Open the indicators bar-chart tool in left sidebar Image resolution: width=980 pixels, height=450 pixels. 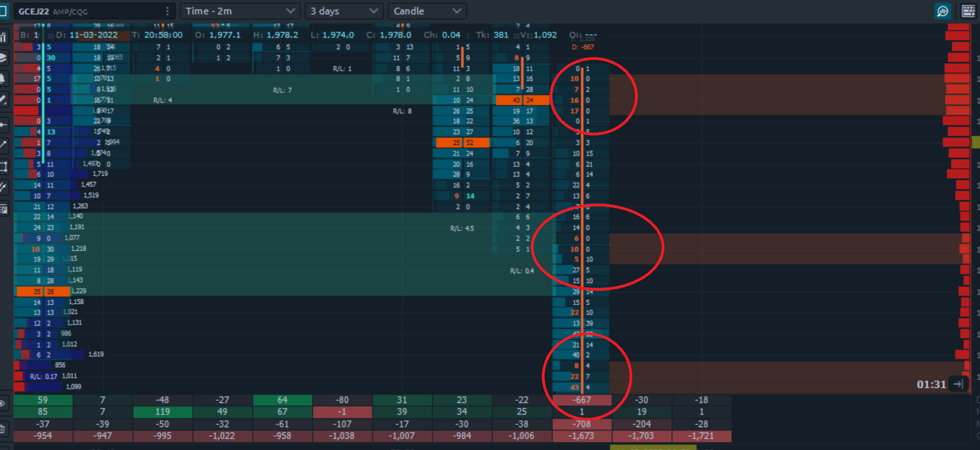click(x=3, y=37)
